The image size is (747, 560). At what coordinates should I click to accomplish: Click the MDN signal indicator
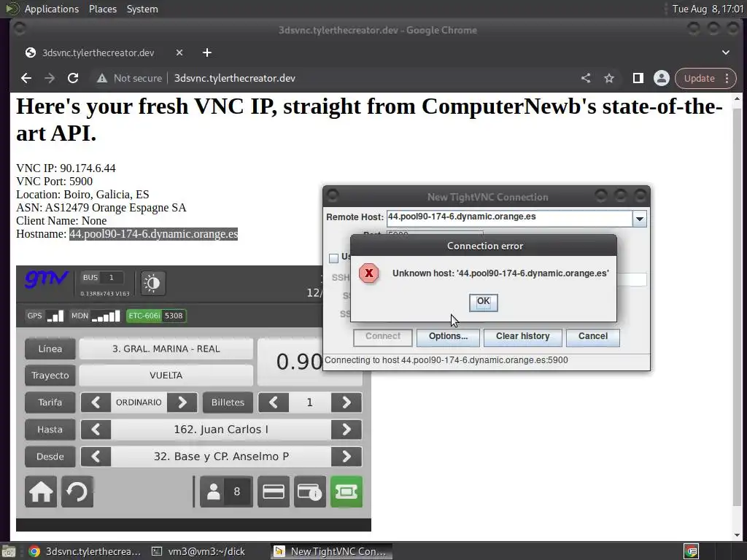tap(95, 316)
